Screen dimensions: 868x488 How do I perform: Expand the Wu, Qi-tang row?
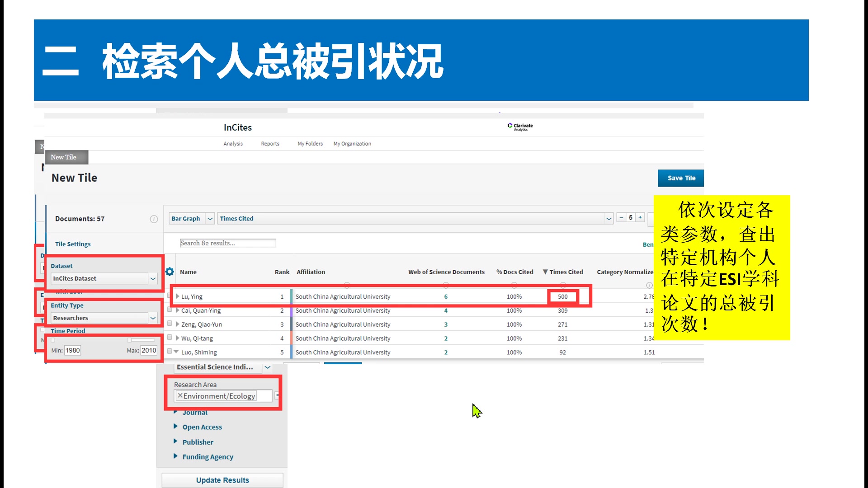178,338
